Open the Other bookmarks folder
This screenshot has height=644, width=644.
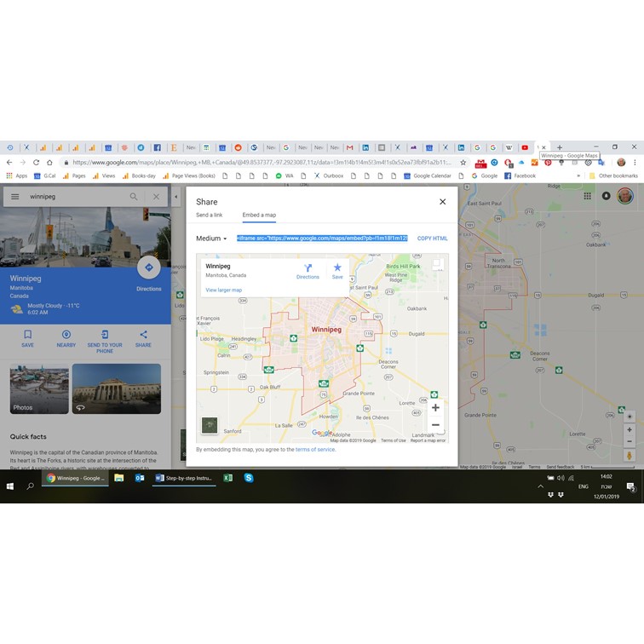[x=613, y=175]
